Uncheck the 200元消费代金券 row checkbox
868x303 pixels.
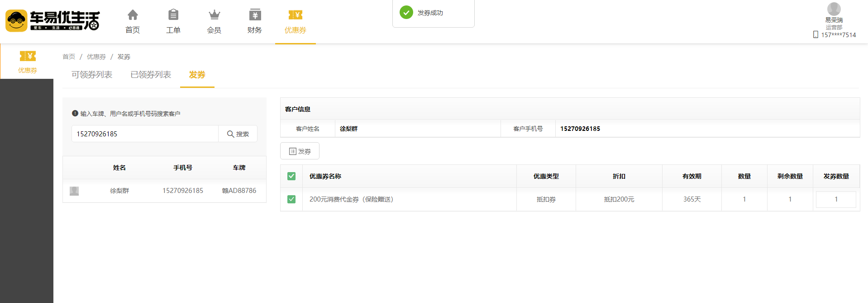[x=291, y=199]
